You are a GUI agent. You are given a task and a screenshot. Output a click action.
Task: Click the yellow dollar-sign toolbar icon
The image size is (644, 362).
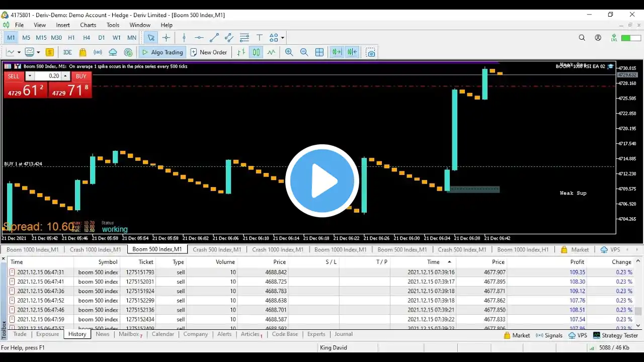[50, 52]
